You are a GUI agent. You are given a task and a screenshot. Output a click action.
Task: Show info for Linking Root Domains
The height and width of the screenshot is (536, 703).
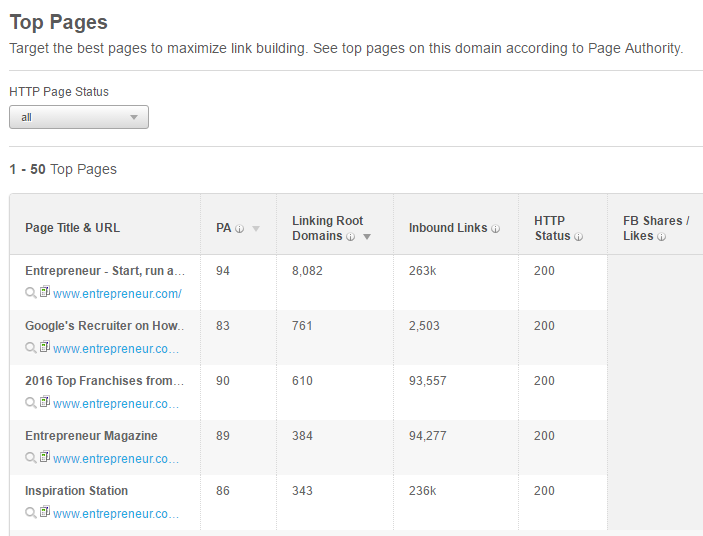(351, 237)
